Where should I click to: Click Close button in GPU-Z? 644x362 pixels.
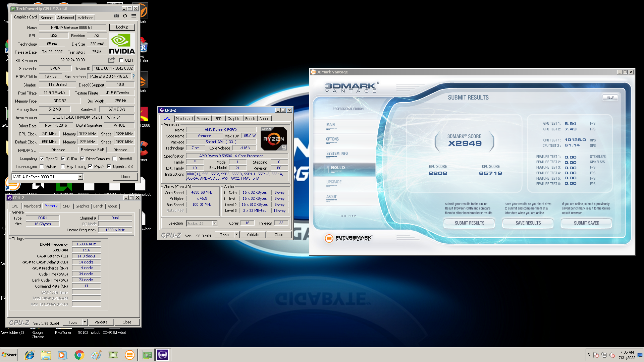(125, 177)
